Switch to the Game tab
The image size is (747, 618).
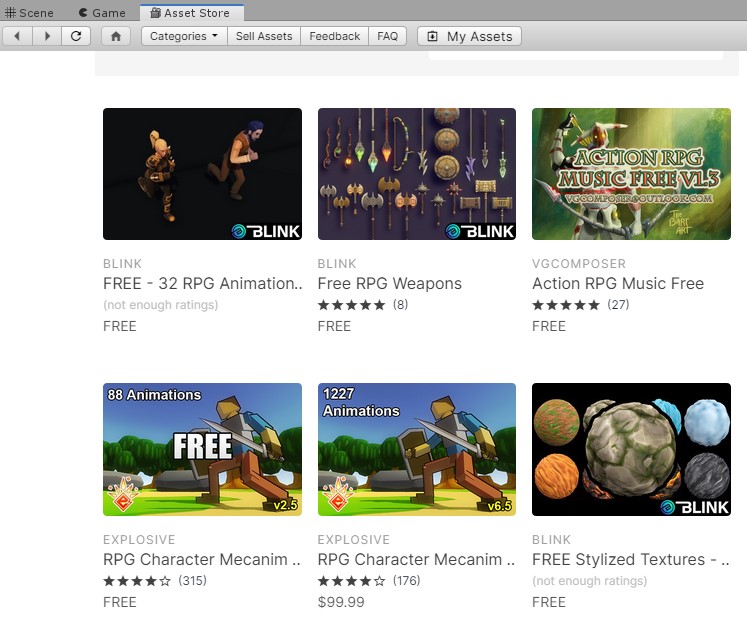[x=102, y=13]
